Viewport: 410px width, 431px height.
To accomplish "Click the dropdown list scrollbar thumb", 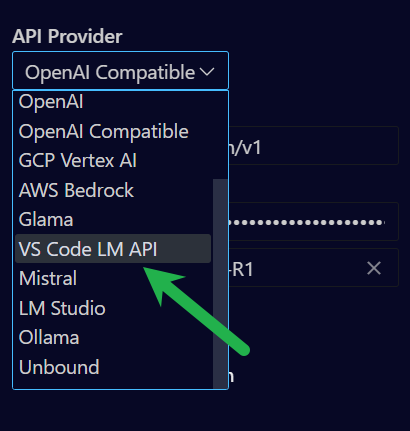I will pos(220,283).
